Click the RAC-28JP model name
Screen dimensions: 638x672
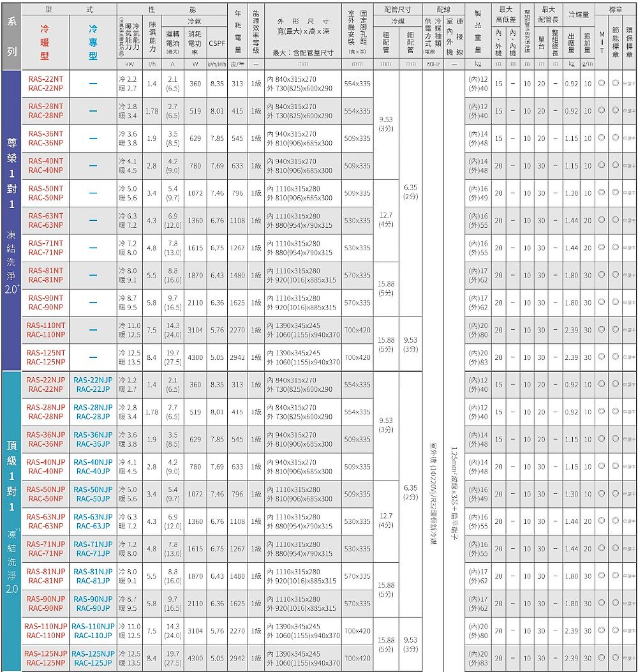click(x=93, y=417)
